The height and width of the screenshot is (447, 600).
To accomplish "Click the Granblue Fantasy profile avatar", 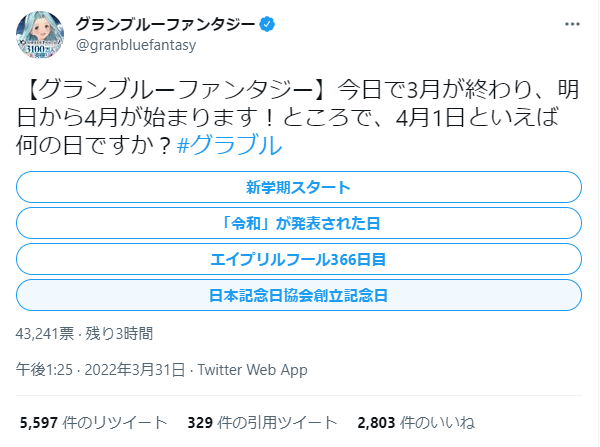I will pos(40,37).
